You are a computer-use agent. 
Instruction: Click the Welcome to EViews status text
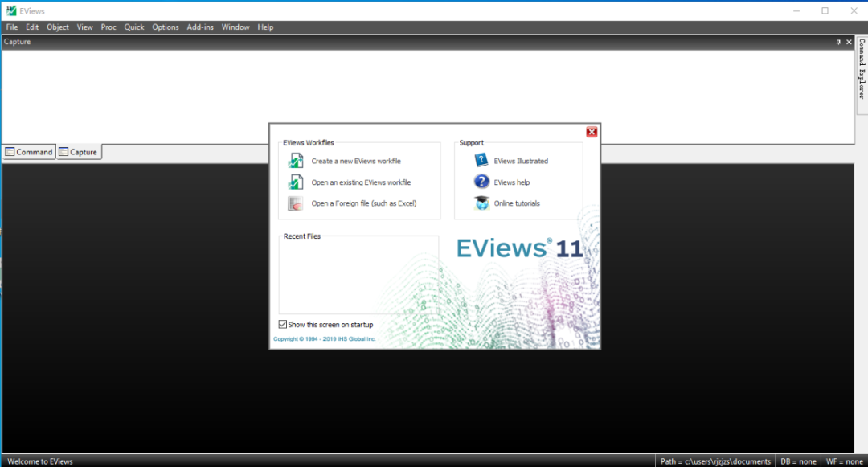coord(40,461)
